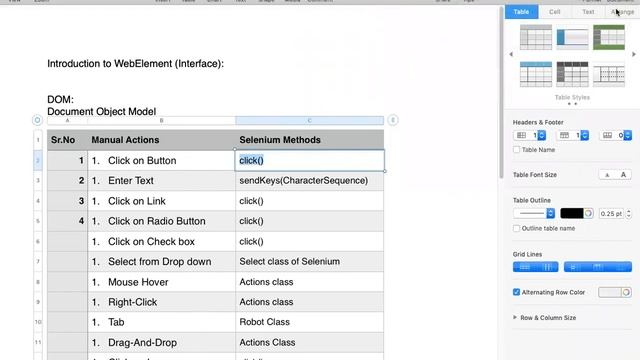640x360 pixels.
Task: Expand the Row & Column Size section
Action: 515,317
